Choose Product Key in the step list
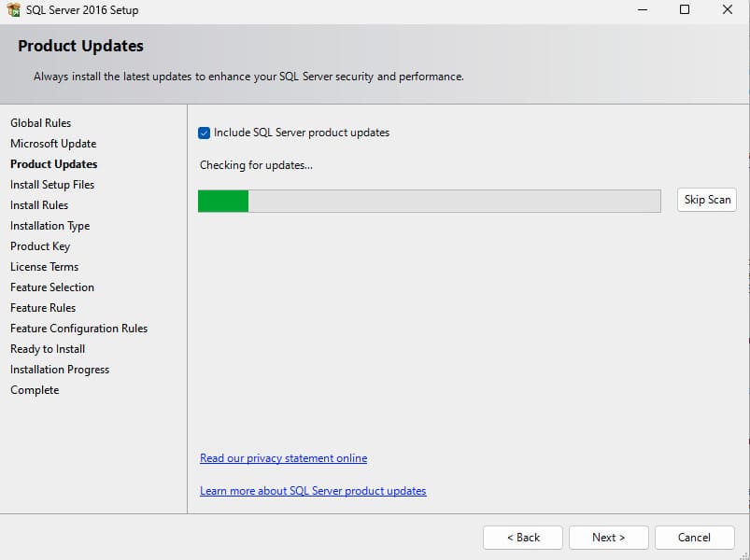The height and width of the screenshot is (560, 750). tap(40, 246)
